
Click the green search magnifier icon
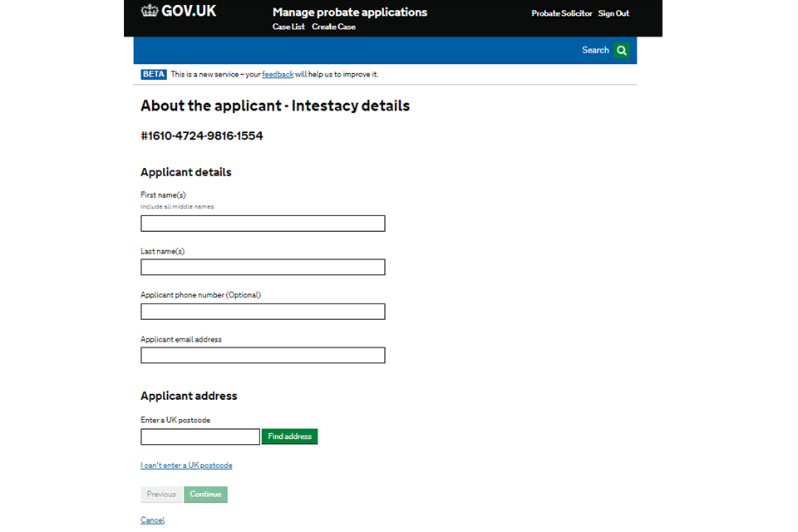(622, 51)
